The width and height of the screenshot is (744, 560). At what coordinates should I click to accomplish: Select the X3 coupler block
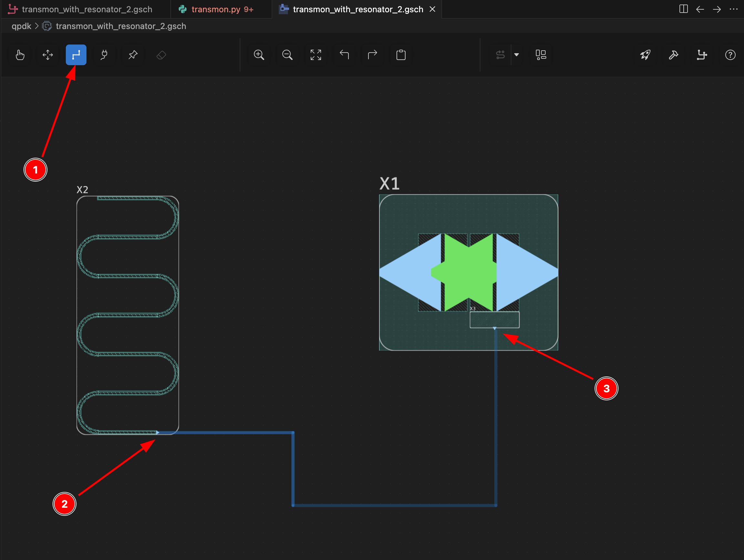click(494, 320)
